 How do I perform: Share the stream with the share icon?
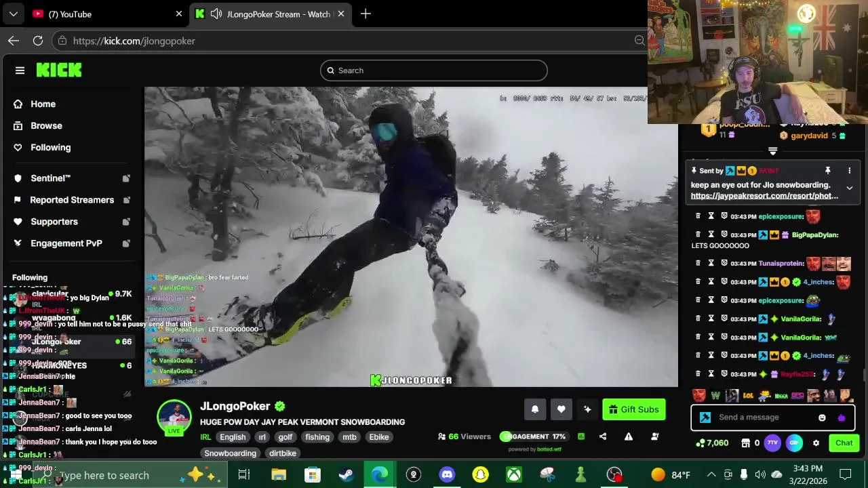click(x=603, y=436)
